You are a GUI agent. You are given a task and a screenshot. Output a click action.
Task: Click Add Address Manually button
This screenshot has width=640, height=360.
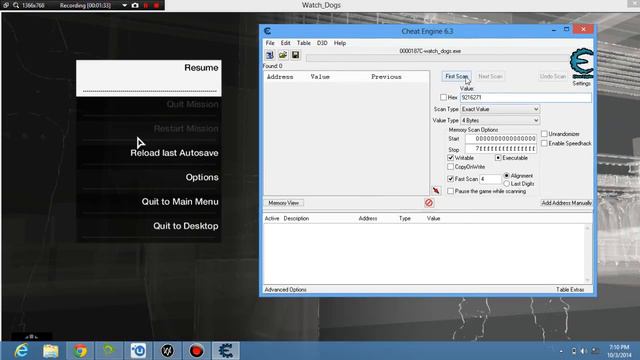[566, 203]
